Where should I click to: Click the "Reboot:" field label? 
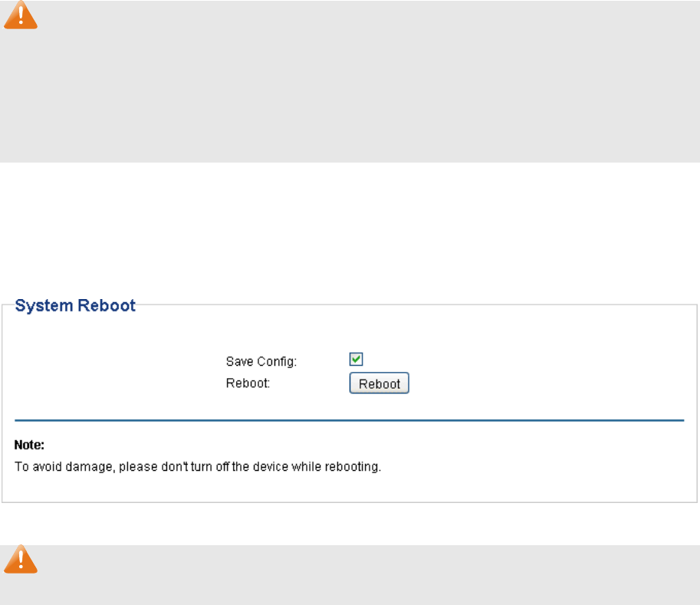pyautogui.click(x=248, y=383)
